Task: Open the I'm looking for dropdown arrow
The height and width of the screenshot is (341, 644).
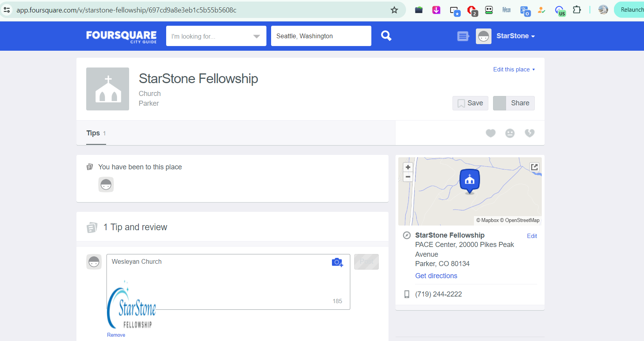Action: coord(256,36)
